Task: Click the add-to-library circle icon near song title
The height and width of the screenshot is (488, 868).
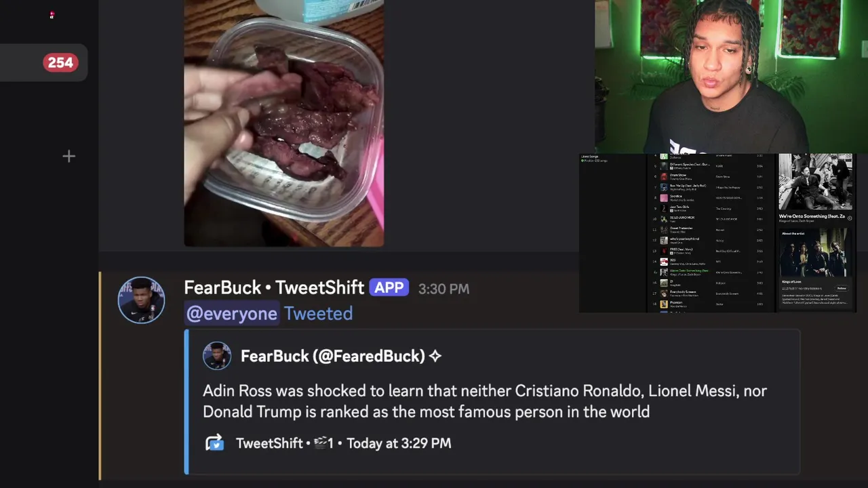Action: (850, 218)
